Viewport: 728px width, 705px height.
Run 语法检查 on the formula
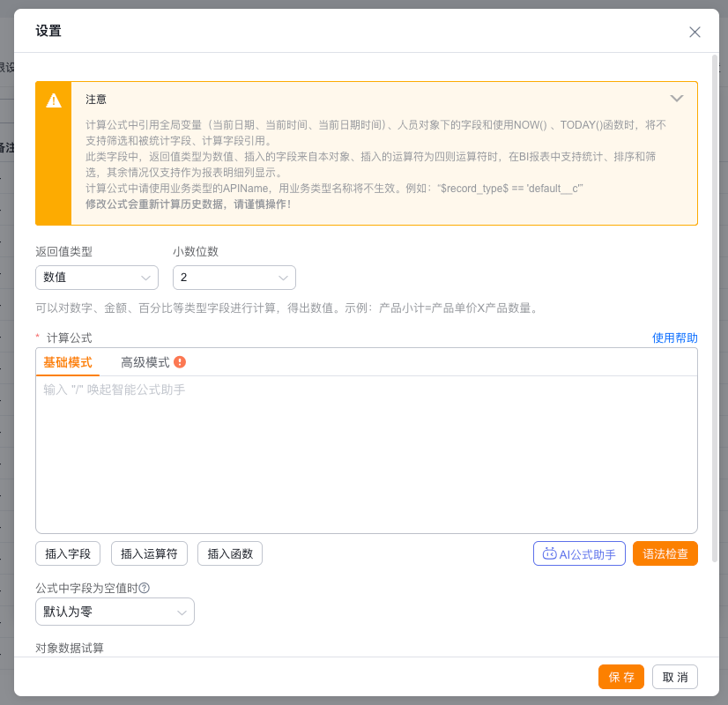(x=665, y=553)
